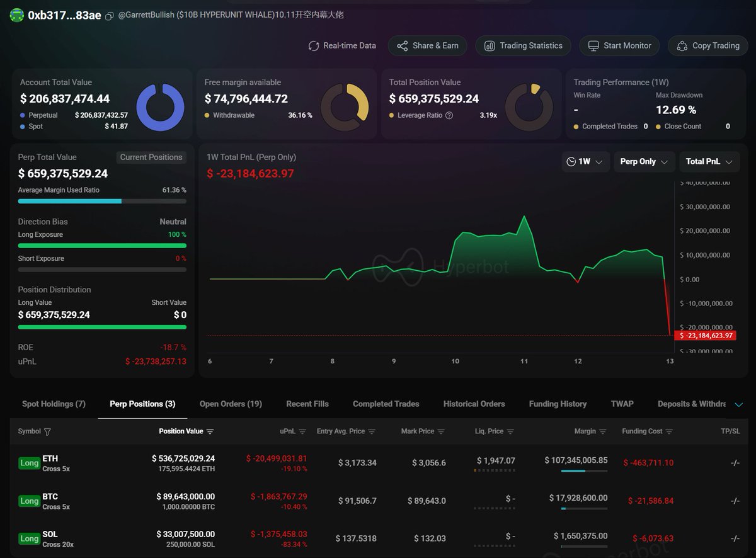Click the Leverage Ratio help icon
Image resolution: width=756 pixels, height=558 pixels.
[x=449, y=115]
